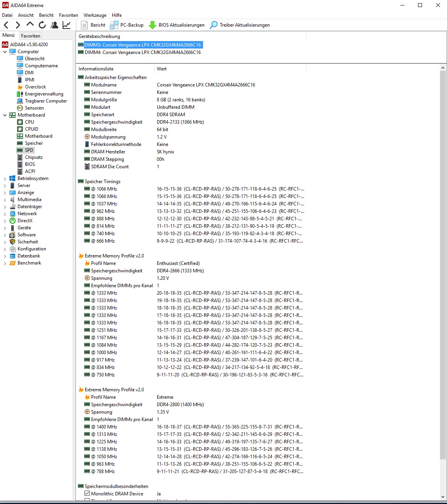Go back with the left arrow toolbar icon

(x=6, y=25)
